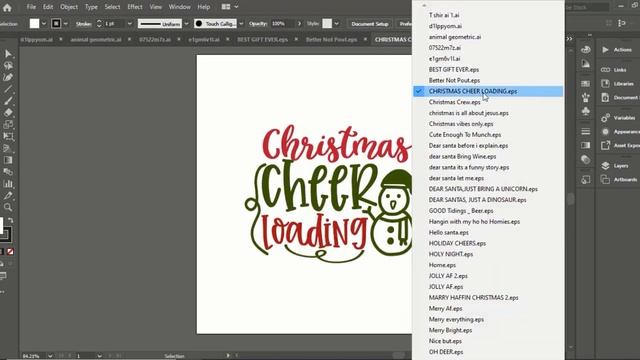Select the Free Transform tool
This screenshot has height=360, width=640.
[8, 136]
